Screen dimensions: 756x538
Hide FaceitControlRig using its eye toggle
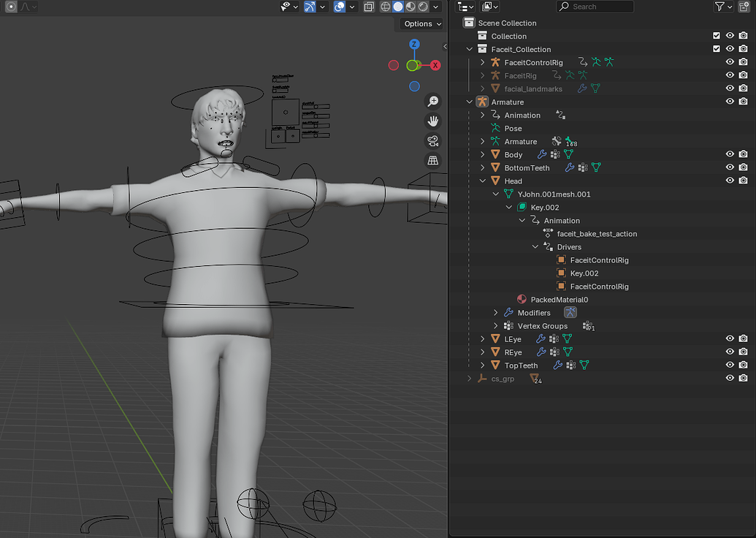pos(730,62)
